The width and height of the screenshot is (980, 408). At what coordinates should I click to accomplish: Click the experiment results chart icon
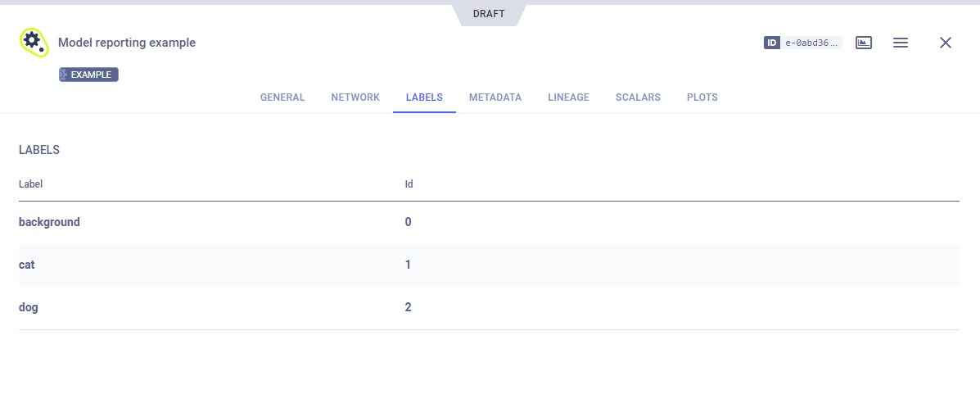click(x=864, y=43)
